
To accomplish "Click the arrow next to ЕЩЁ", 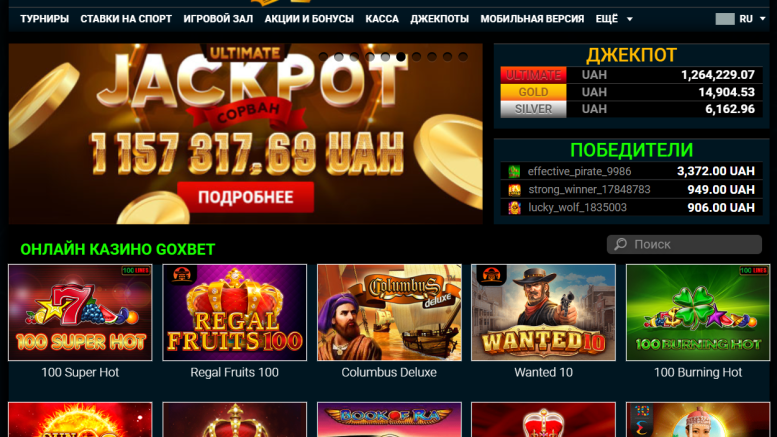I will [x=629, y=19].
